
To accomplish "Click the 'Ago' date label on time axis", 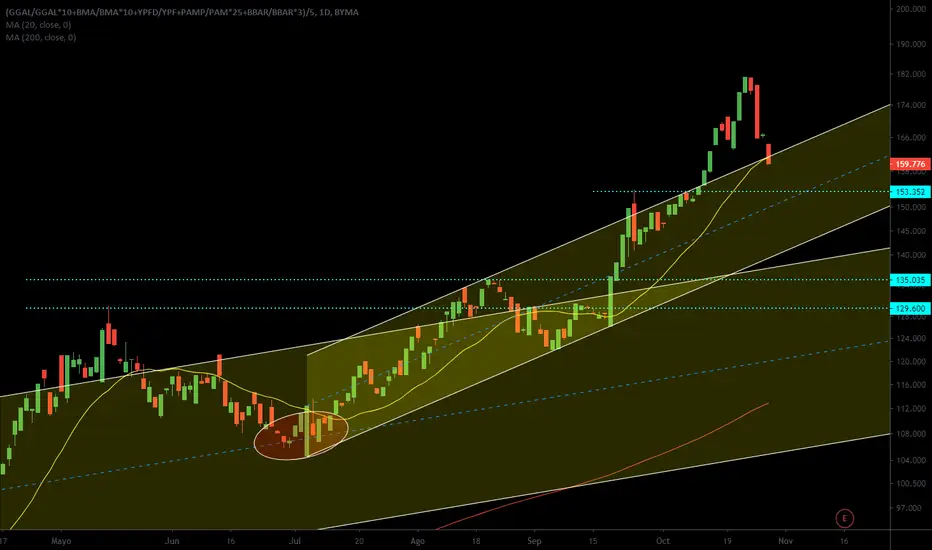I will 417,540.
